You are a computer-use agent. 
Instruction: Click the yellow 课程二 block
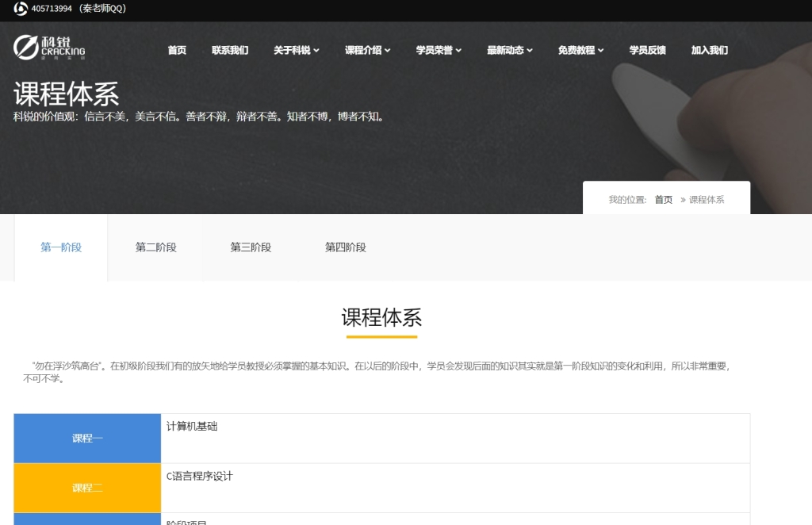[x=87, y=488]
